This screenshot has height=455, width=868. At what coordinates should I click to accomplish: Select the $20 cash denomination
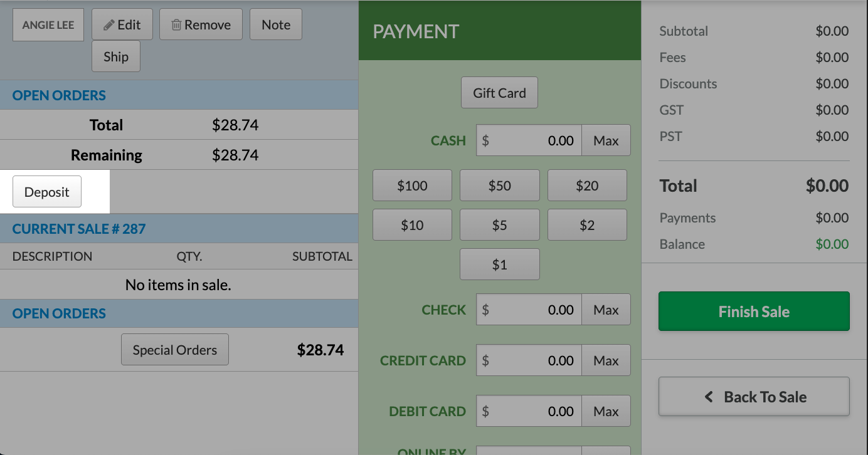[x=587, y=186]
